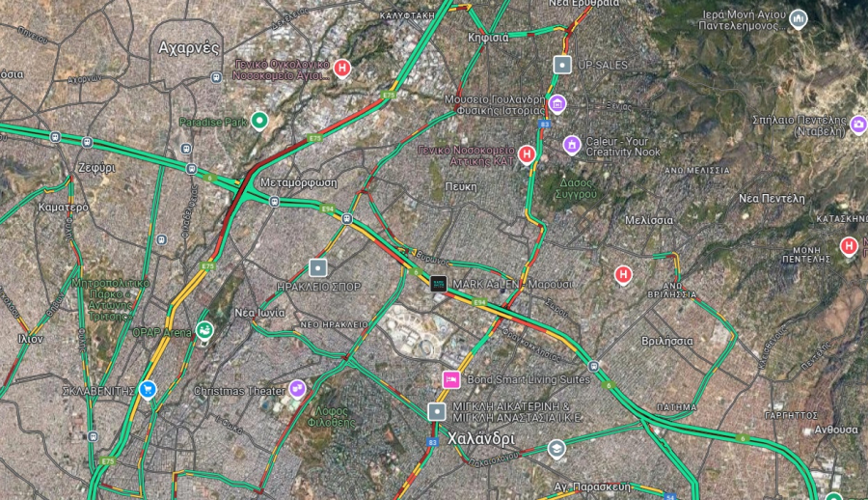Select the Γενικό Ογκολογικό Νοσοκομείο hospital pin
Viewport: 868px width, 500px height.
point(342,69)
